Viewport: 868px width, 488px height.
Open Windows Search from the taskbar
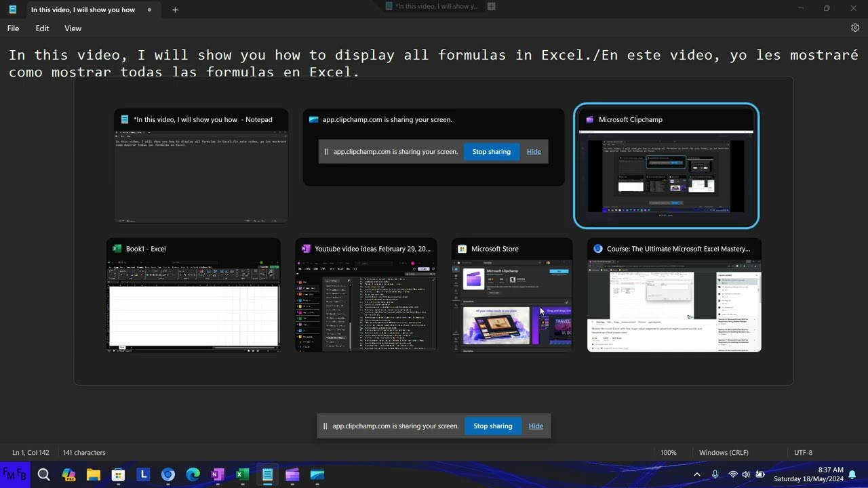44,474
